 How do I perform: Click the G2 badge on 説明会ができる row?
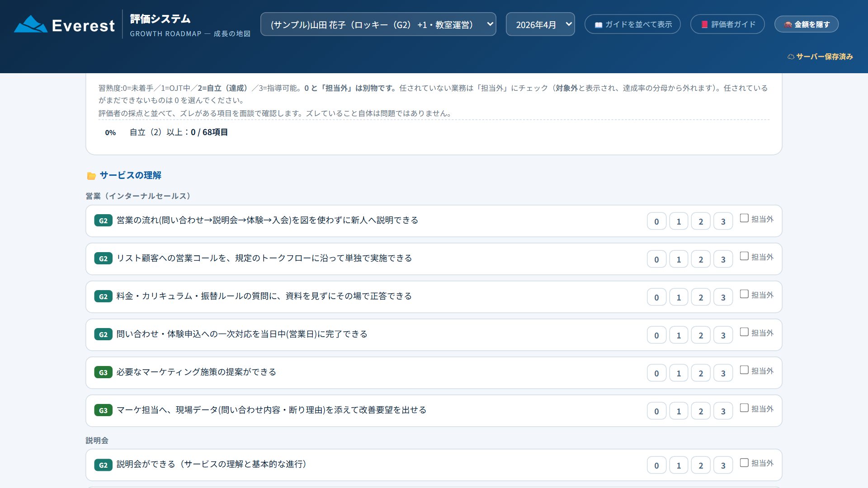pos(103,465)
